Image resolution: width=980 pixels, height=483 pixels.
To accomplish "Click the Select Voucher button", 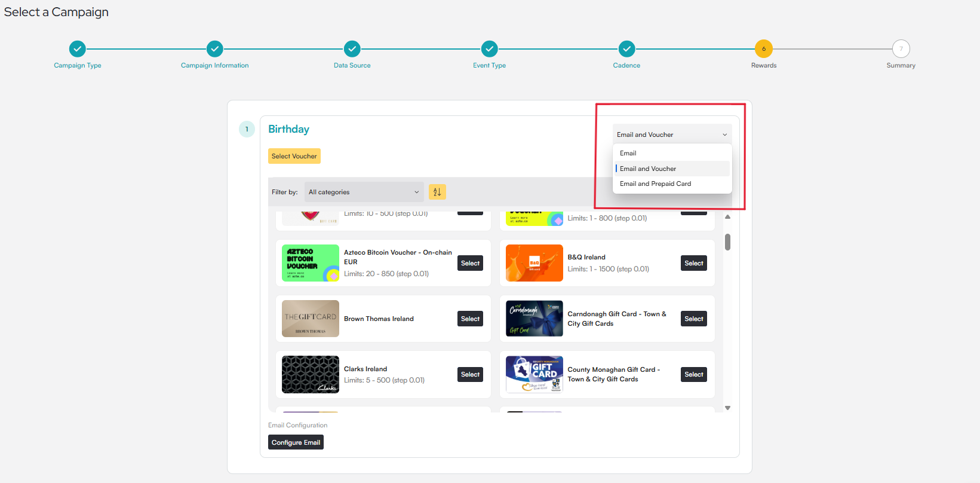I will click(294, 156).
